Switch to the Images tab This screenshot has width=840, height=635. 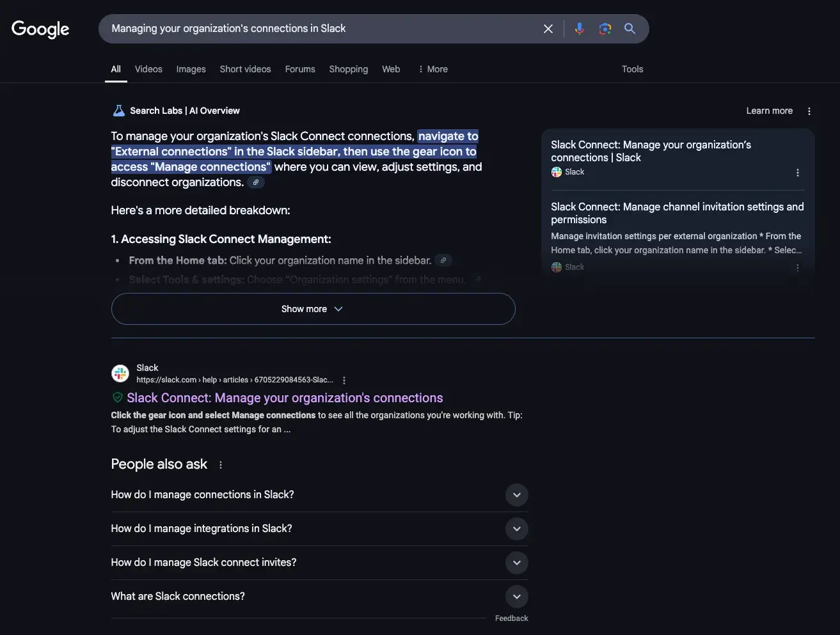click(x=191, y=68)
